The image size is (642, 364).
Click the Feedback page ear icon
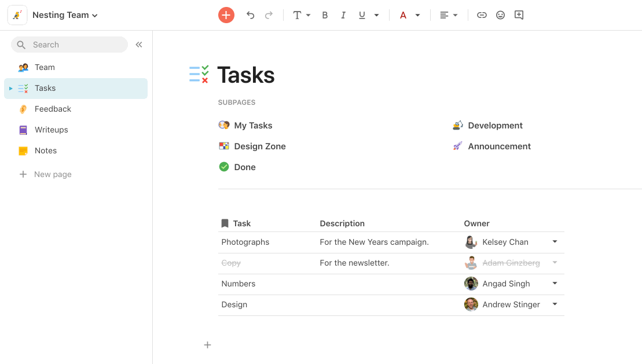[23, 109]
